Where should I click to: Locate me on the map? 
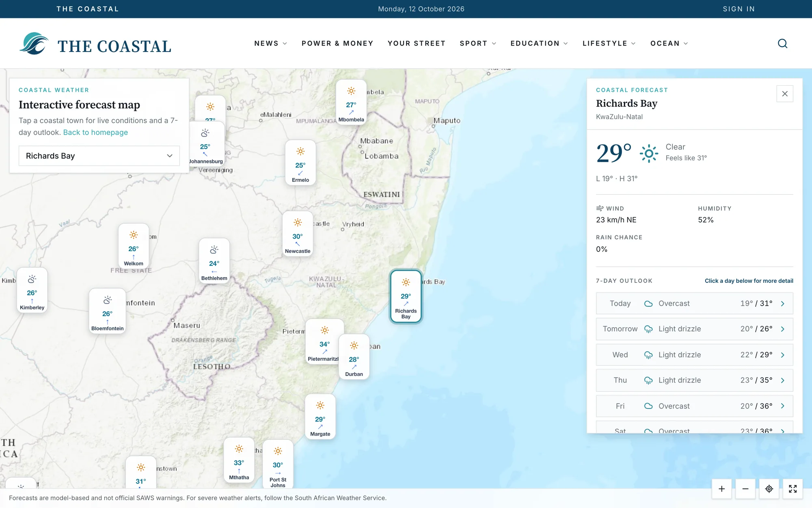[x=769, y=489]
